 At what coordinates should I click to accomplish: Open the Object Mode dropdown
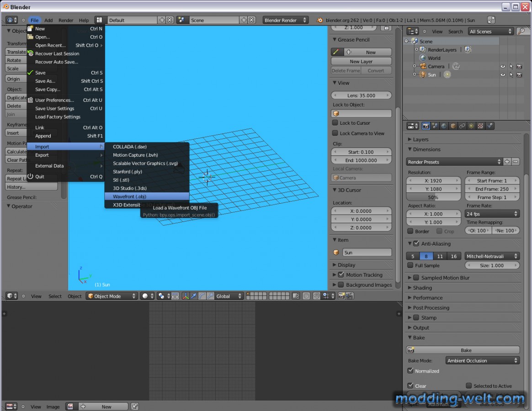click(x=112, y=296)
